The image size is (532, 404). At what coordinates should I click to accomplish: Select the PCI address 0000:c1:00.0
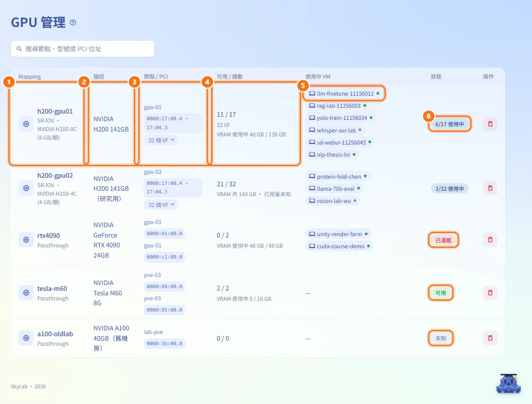point(164,257)
